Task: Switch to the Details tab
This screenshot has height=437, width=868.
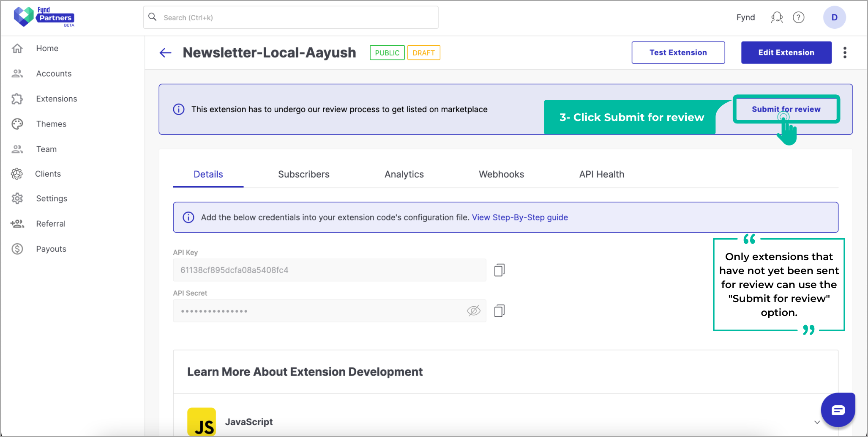Action: click(x=208, y=174)
